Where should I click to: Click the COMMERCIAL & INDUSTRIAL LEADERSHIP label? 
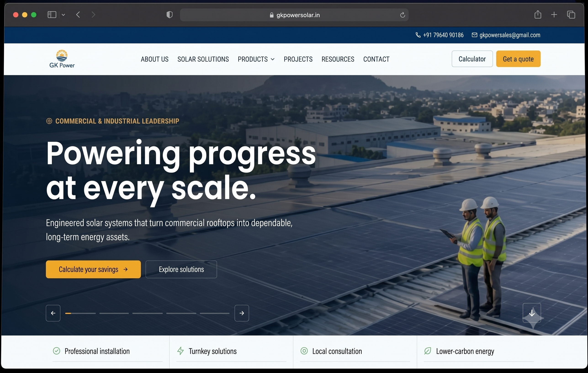(x=117, y=121)
